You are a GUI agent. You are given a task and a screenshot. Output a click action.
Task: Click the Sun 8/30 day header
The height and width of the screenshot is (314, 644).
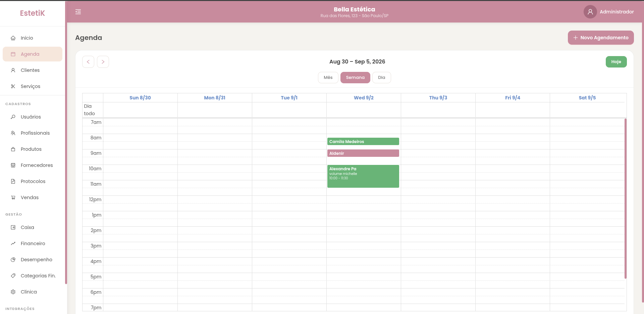click(140, 98)
